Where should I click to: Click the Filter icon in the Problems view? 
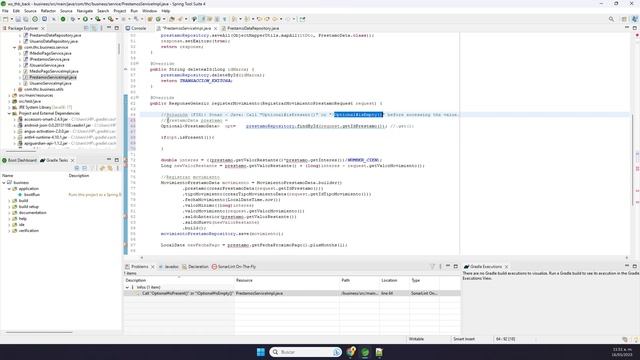coord(432,267)
